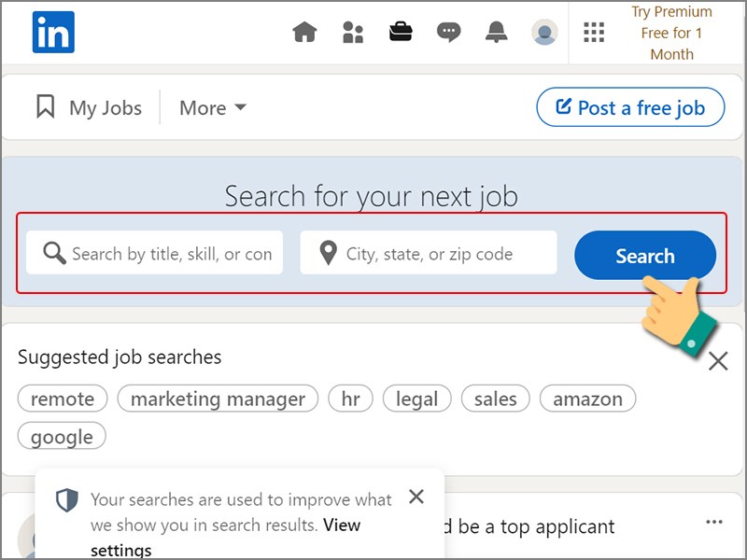
Task: Open the Messaging speech bubble icon
Action: click(448, 33)
